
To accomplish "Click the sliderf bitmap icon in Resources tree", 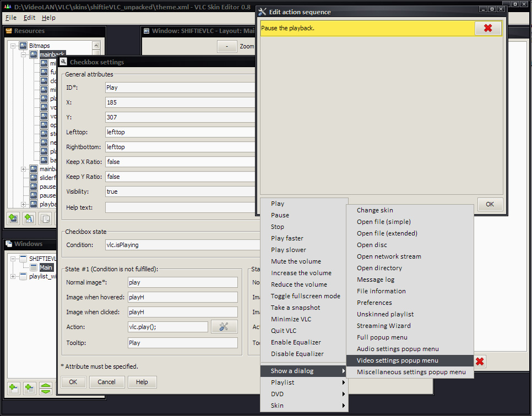I will click(34, 178).
